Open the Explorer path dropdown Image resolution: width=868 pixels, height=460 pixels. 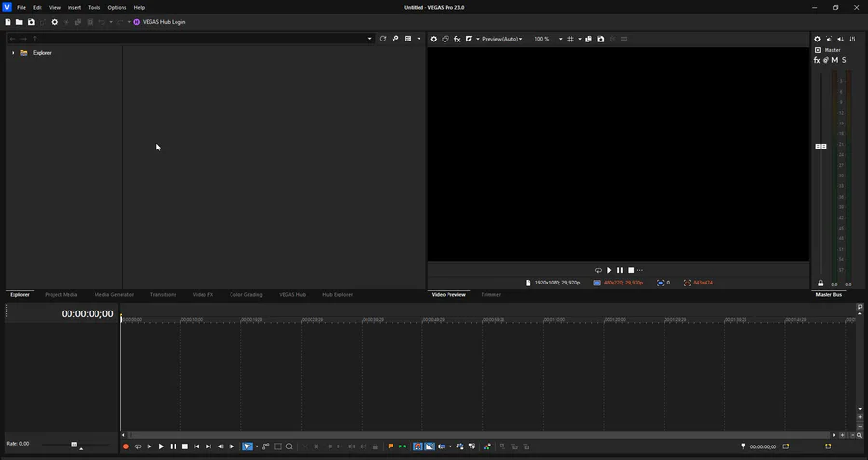(369, 39)
